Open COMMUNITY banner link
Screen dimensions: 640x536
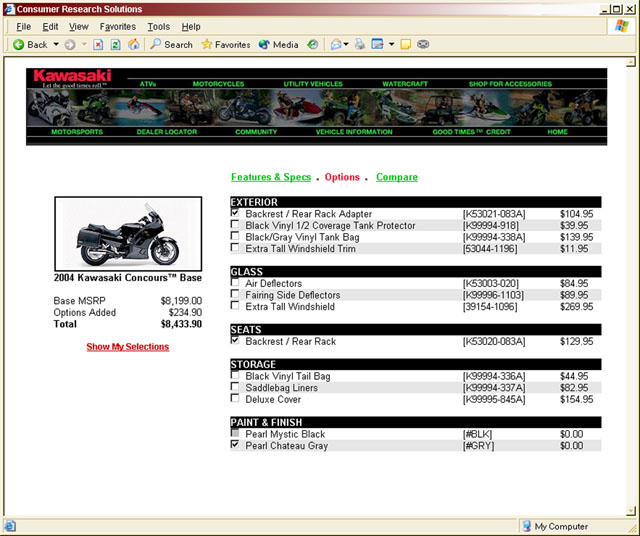pos(256,132)
